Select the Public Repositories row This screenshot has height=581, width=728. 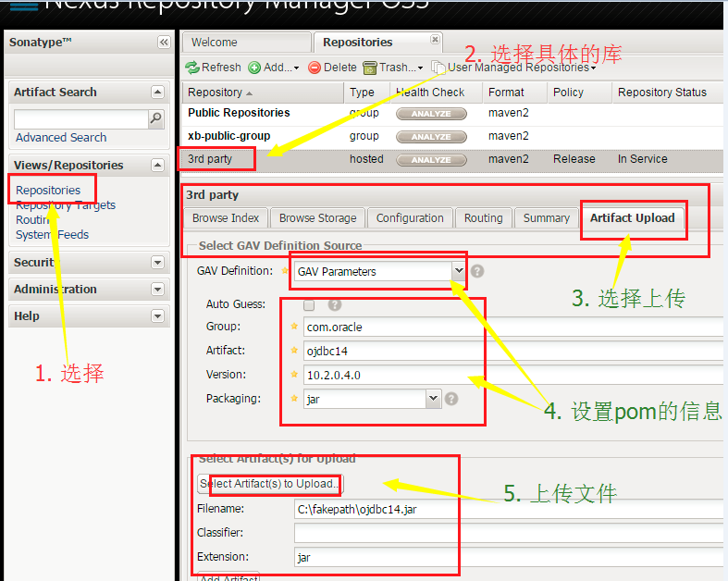pos(452,113)
